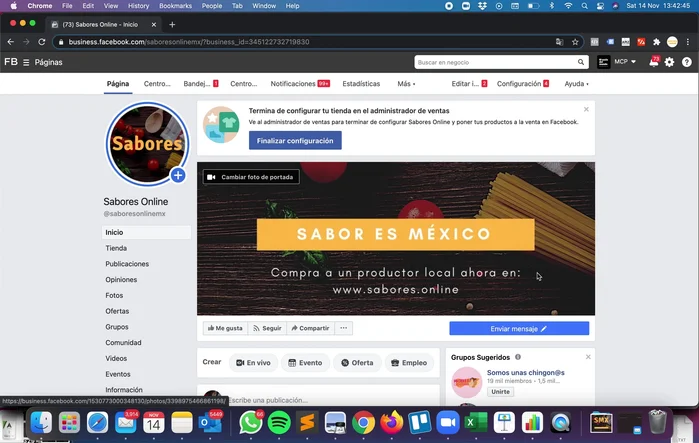Open Somos unas chingon@s group link
Image resolution: width=699 pixels, height=443 pixels.
click(x=526, y=373)
